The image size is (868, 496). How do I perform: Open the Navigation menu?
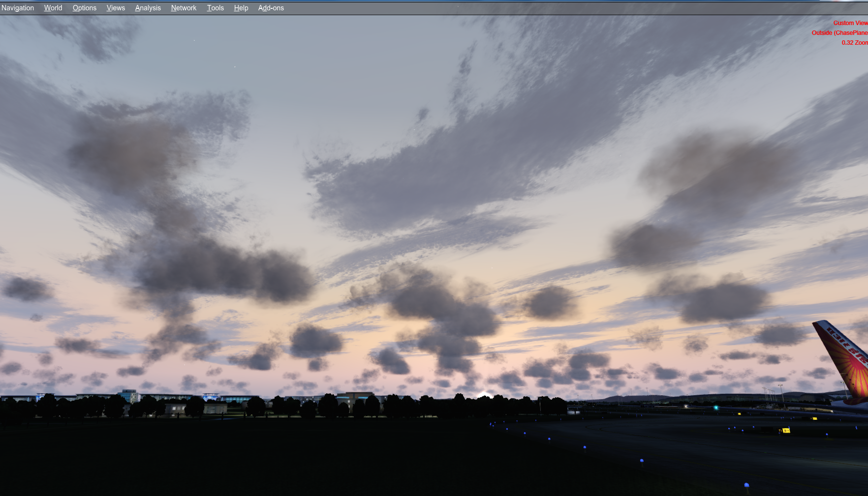click(18, 8)
